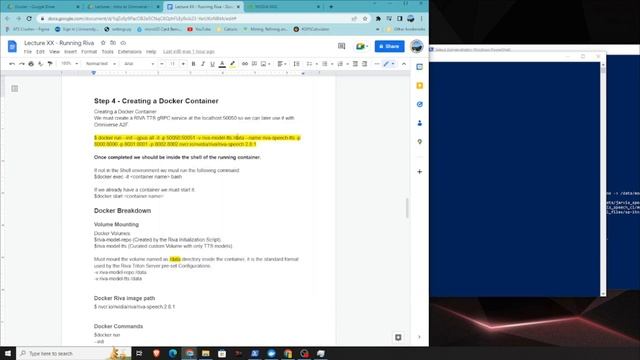Increase the paragraph indent
Image resolution: width=640 pixels, height=360 pixels.
(x=364, y=64)
